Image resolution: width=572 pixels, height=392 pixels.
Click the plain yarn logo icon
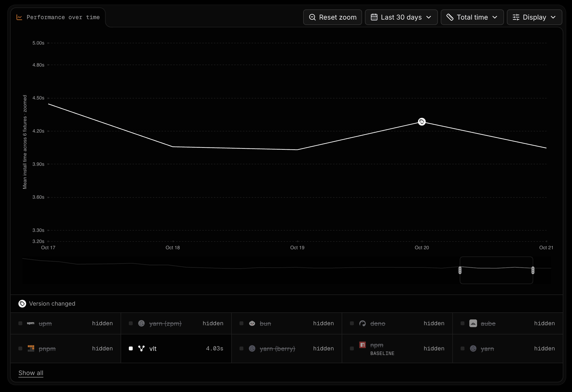coord(473,348)
